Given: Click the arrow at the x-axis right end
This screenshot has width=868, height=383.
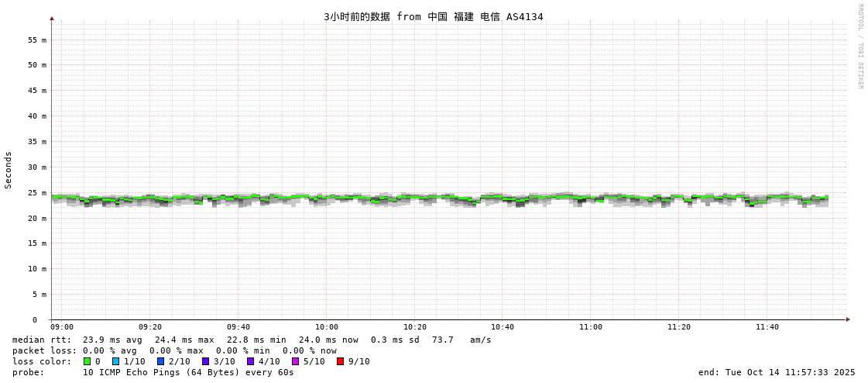Looking at the screenshot, I should click(848, 319).
